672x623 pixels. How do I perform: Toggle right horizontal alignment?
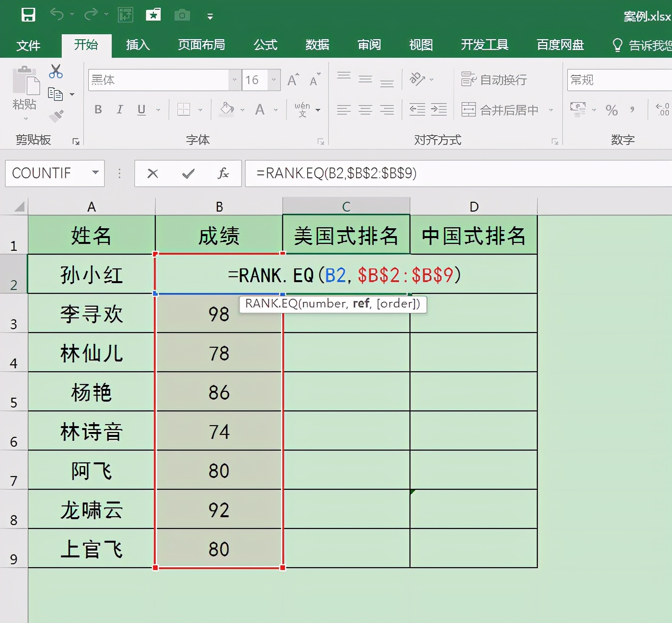click(x=387, y=109)
